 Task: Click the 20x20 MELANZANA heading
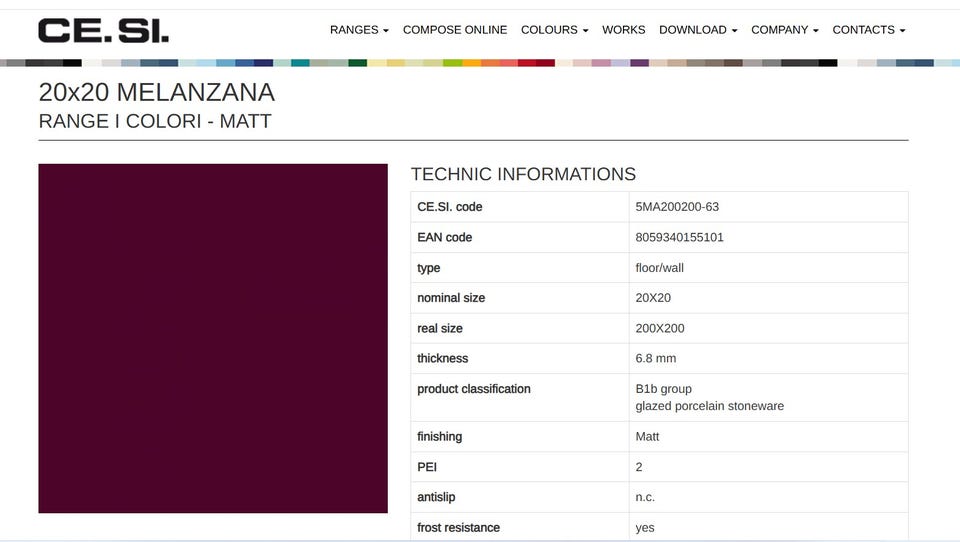coord(157,92)
